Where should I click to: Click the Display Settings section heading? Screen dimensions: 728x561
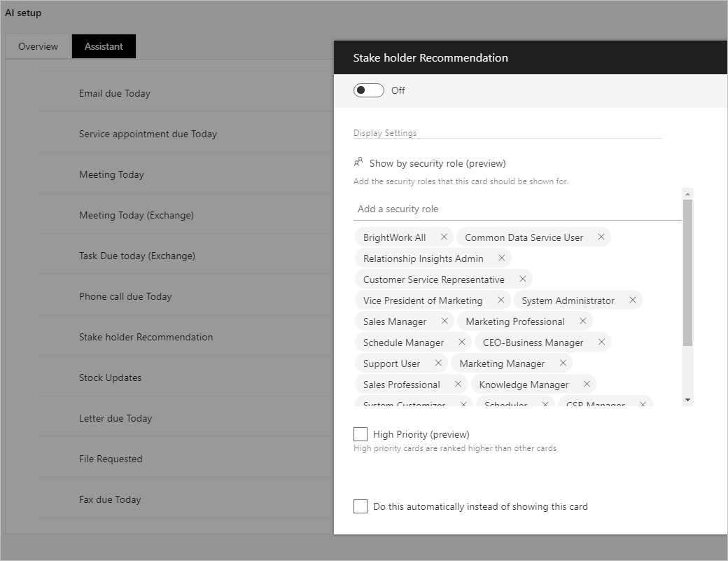click(385, 133)
